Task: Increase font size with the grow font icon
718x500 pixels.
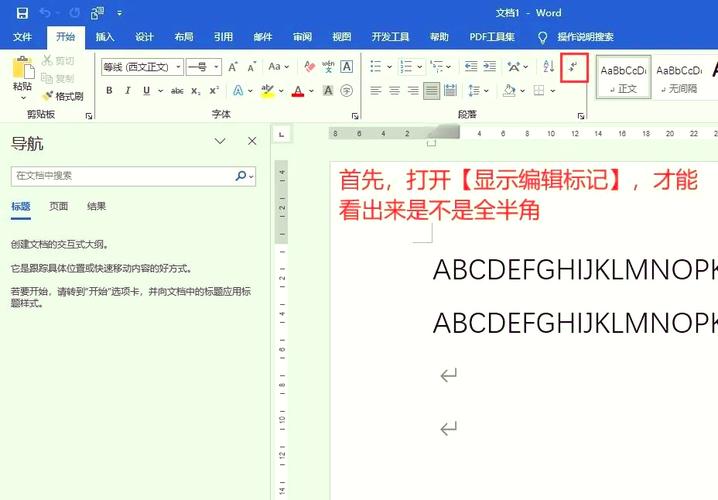Action: pos(233,67)
